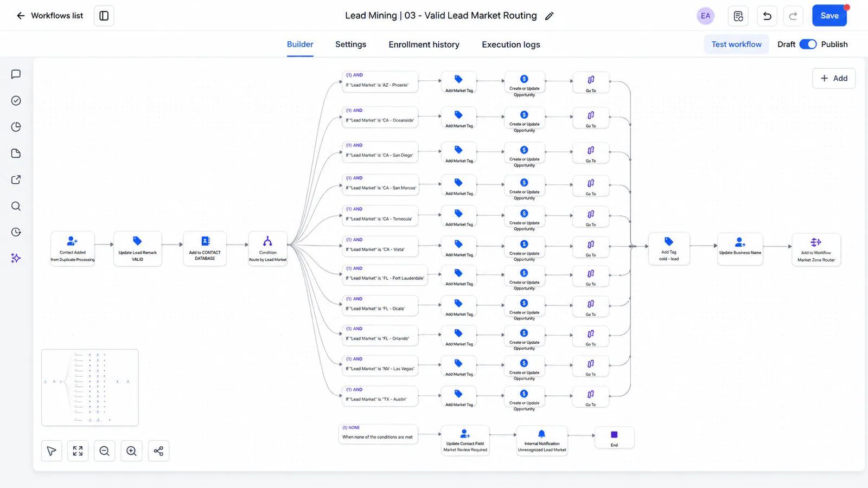The height and width of the screenshot is (488, 868).
Task: Open Create or Update Opportunity in Las Vegas row
Action: click(524, 368)
